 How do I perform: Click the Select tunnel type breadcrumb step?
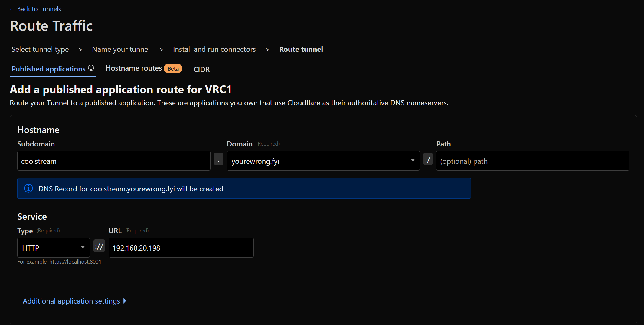[x=40, y=49]
